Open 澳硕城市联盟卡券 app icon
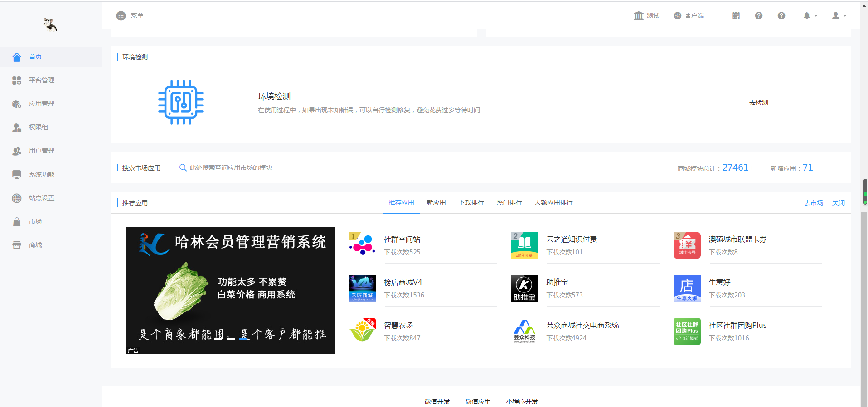Screen dimensions: 868x407 [x=687, y=245]
